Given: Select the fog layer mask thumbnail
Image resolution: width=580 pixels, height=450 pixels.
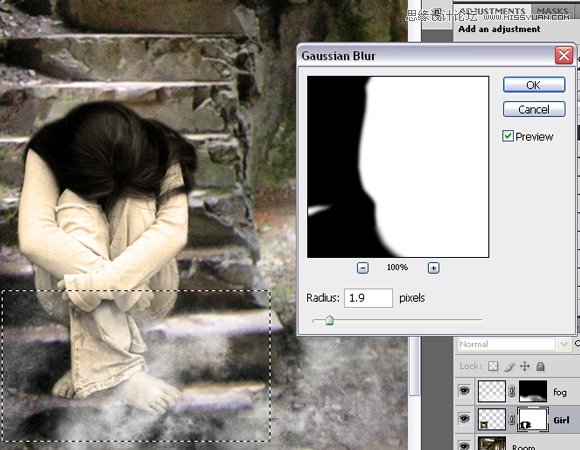Looking at the screenshot, I should tap(533, 391).
